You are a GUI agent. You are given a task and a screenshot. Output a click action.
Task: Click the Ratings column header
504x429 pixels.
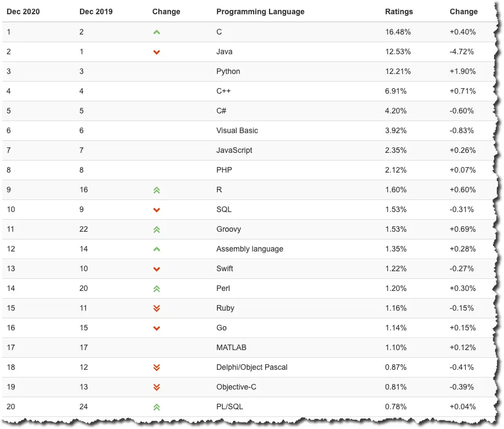coord(399,12)
